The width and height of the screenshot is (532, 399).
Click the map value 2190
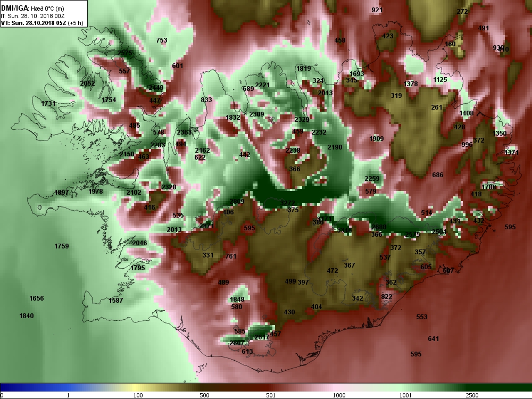point(335,147)
